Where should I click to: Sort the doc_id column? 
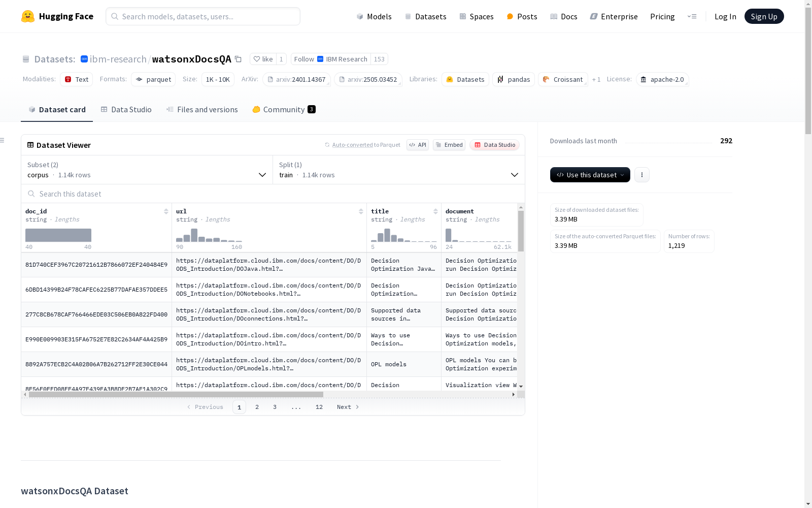point(166,211)
